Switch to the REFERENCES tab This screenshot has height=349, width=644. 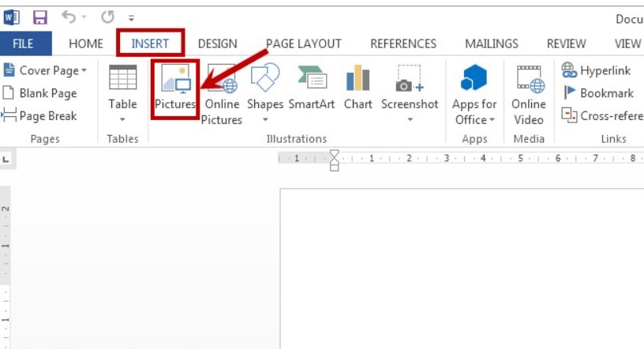click(402, 43)
